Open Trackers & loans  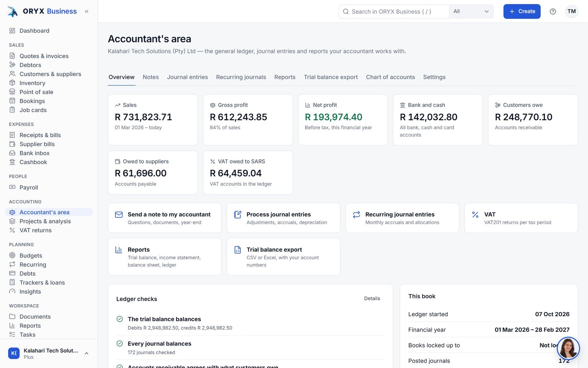point(49,282)
